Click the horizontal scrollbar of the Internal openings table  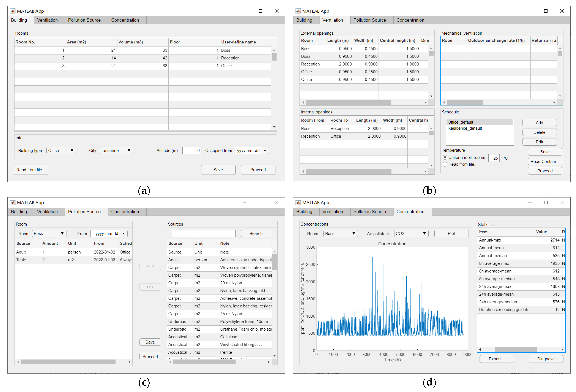click(x=348, y=171)
